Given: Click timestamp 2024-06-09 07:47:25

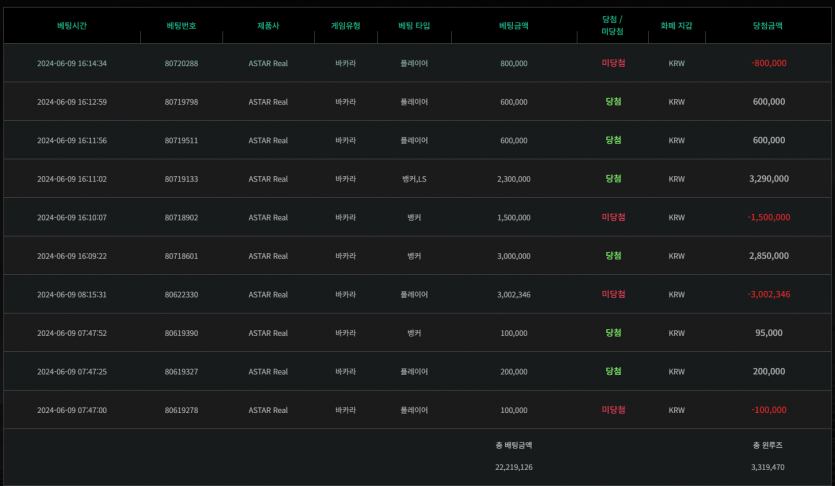Looking at the screenshot, I should pos(72,372).
